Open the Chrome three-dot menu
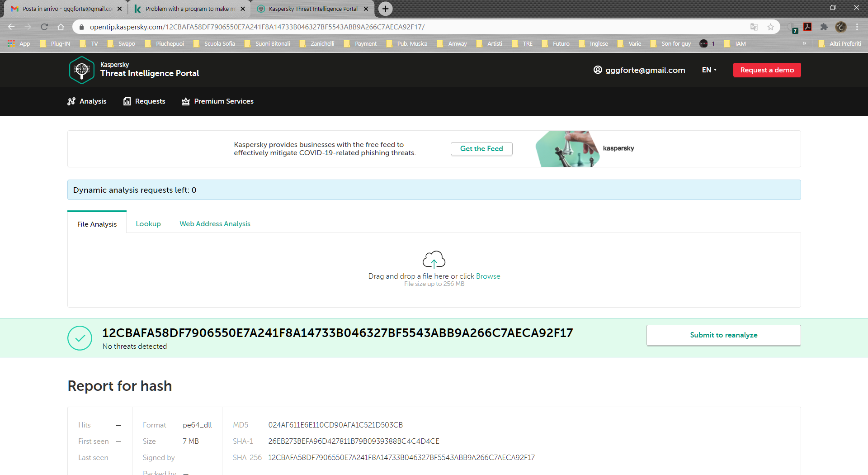 click(857, 27)
